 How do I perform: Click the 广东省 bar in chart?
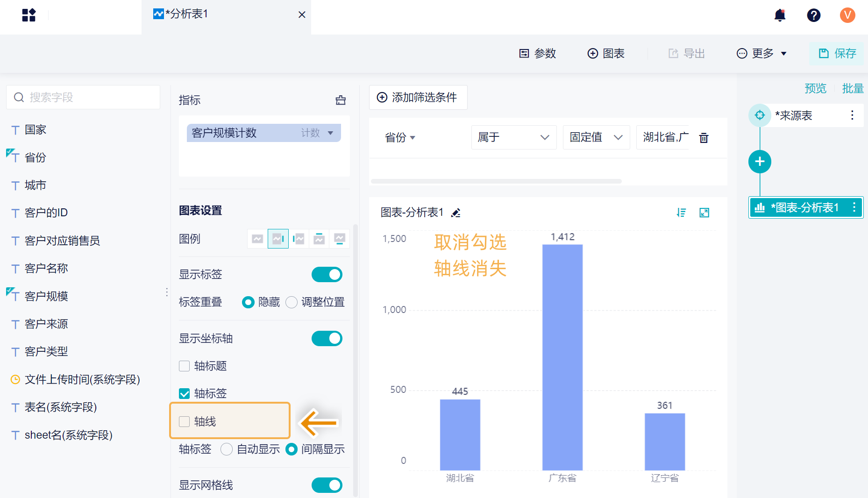pyautogui.click(x=562, y=357)
